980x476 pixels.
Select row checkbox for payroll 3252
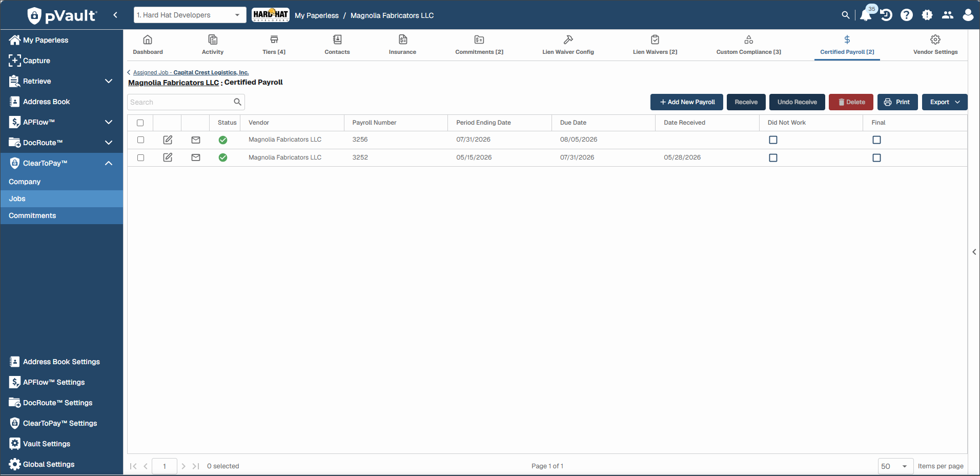pos(140,157)
